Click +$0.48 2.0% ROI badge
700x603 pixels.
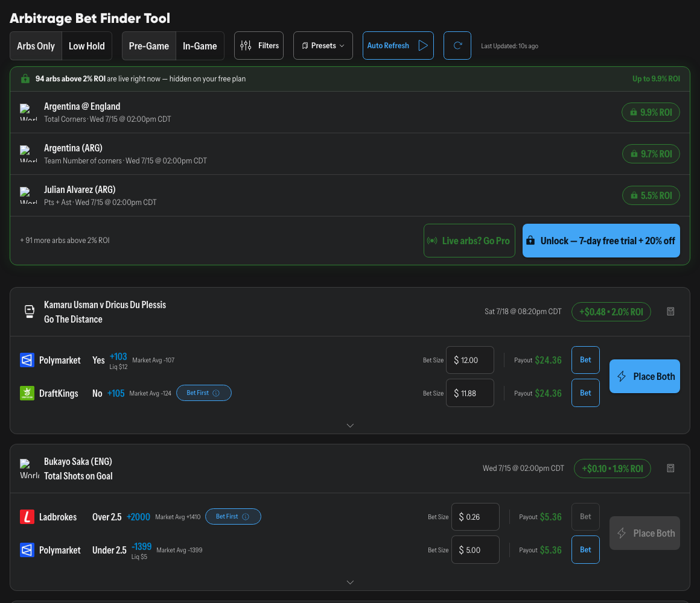pyautogui.click(x=611, y=312)
